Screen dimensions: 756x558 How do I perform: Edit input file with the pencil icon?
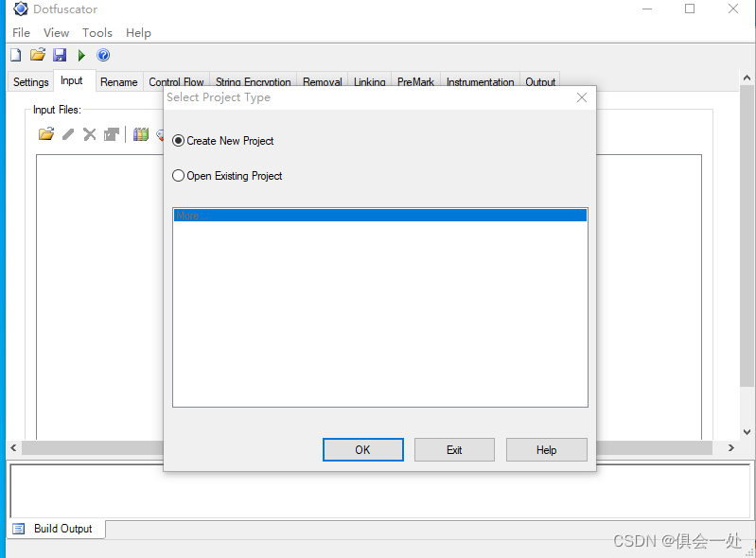point(68,134)
